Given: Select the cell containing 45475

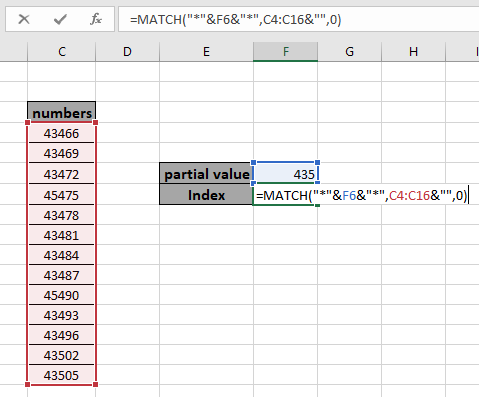Looking at the screenshot, I should point(62,195).
